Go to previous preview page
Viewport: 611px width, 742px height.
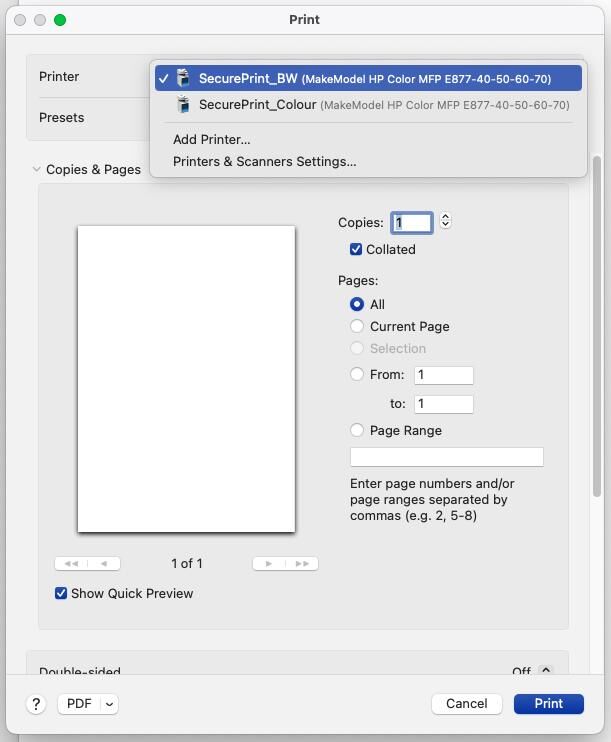point(104,564)
